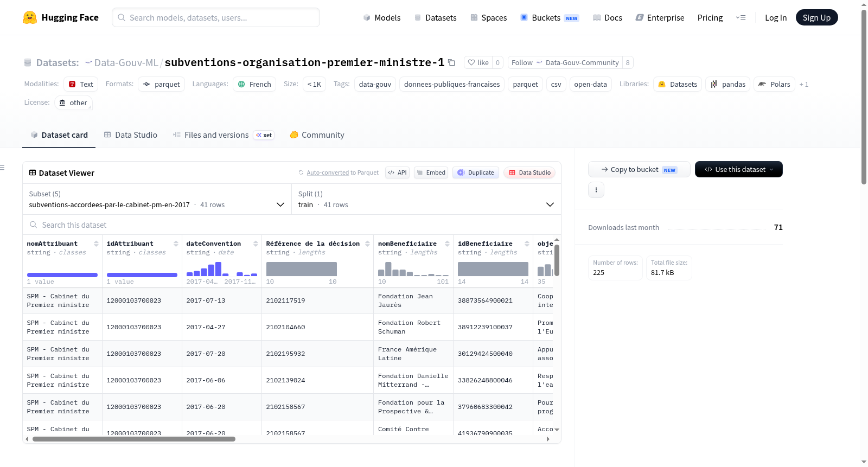The height and width of the screenshot is (467, 868).
Task: Sort the dateConvention column via its arrows
Action: 256,244
